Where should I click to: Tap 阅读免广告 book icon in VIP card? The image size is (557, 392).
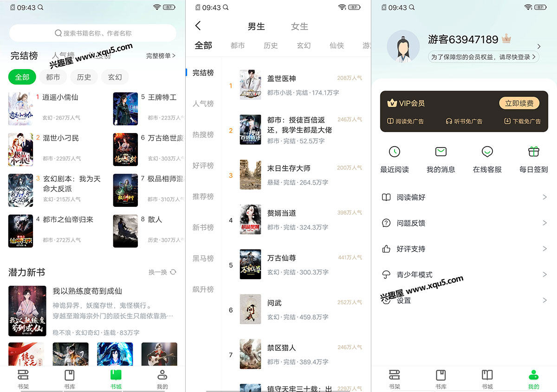point(390,121)
